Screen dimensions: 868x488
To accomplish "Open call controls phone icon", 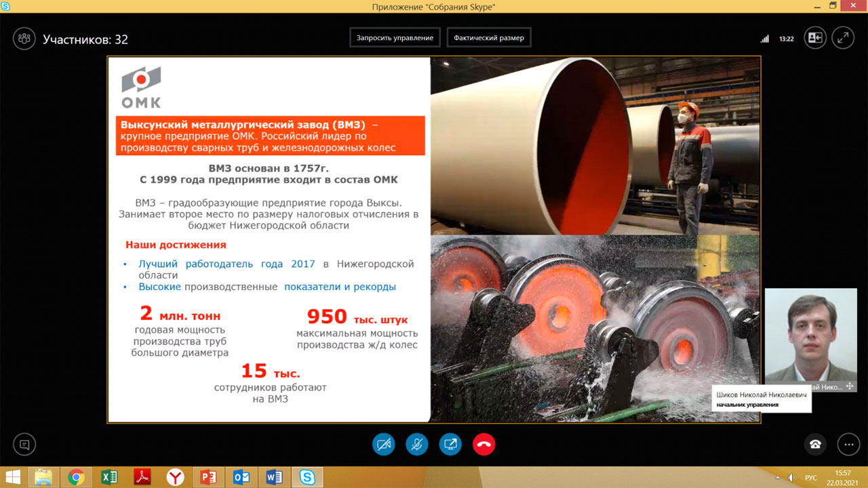I will point(815,445).
